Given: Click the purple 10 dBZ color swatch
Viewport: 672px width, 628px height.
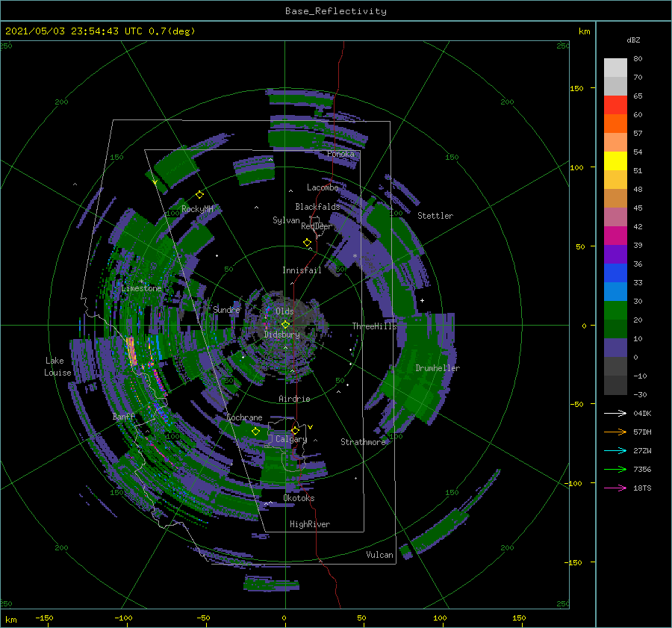Looking at the screenshot, I should pyautogui.click(x=615, y=348).
